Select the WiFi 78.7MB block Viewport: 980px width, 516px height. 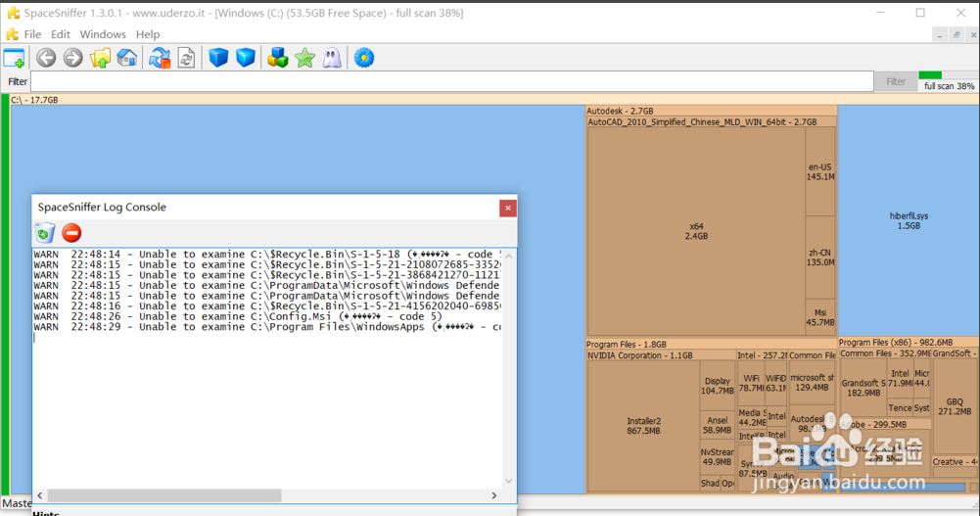(749, 383)
